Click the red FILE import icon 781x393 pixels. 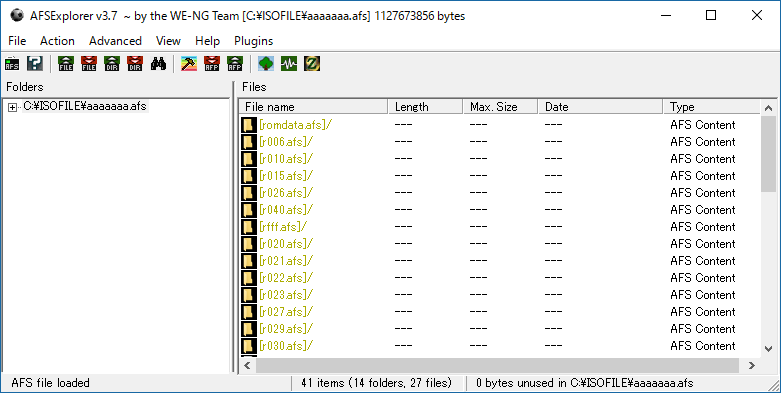[x=89, y=63]
